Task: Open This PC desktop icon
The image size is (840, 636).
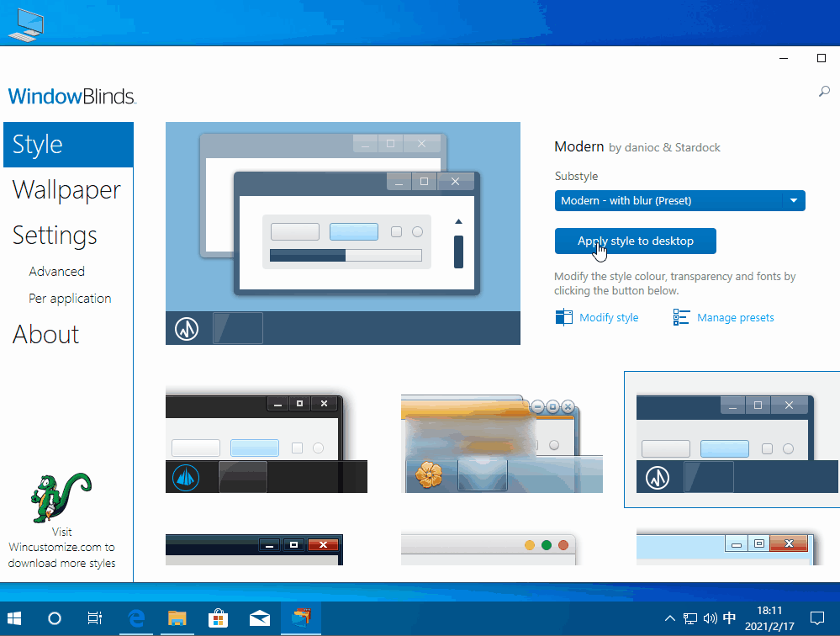Action: pos(26,24)
